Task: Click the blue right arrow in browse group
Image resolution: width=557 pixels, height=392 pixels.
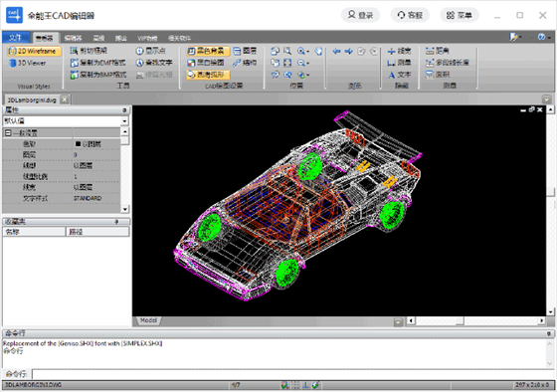Action: click(349, 52)
